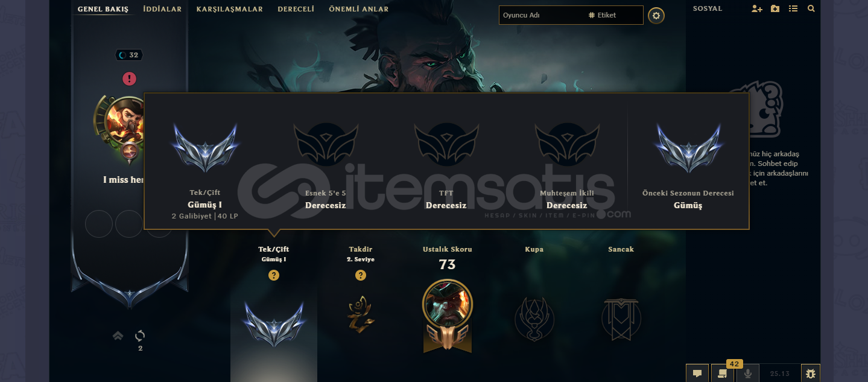Screen dimensions: 868x382
Task: Open the ÖNEMLİ ANLAR tab
Action: pos(359,9)
